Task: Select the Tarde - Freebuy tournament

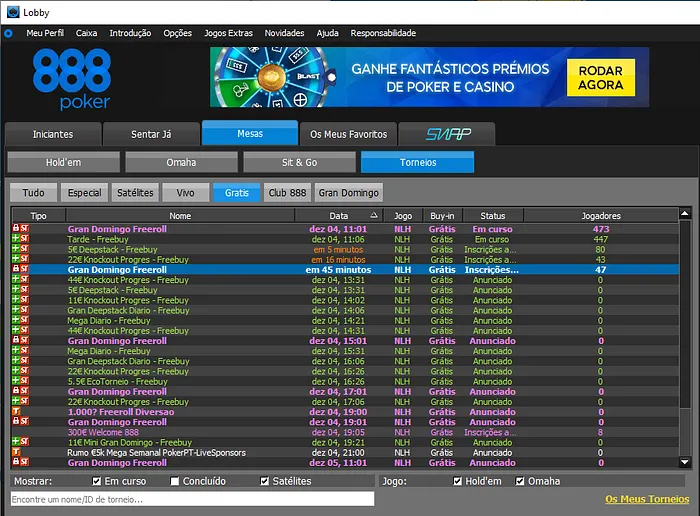Action: point(345,239)
